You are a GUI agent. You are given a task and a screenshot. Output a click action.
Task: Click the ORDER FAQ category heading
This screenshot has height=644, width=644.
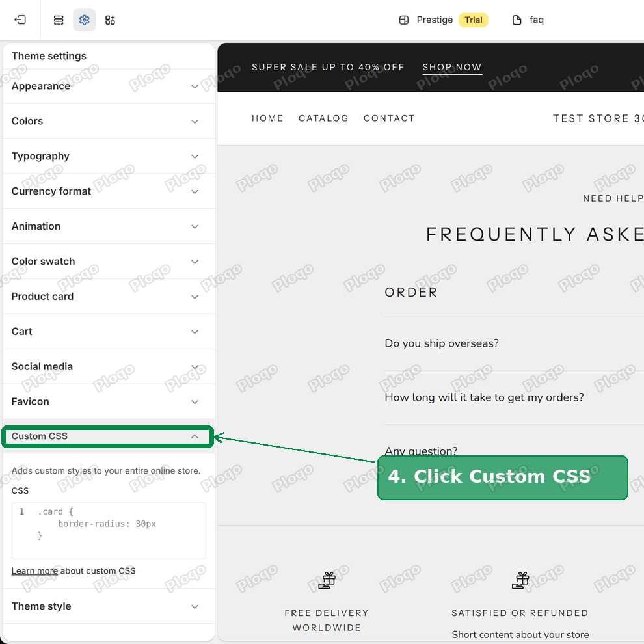pyautogui.click(x=411, y=293)
